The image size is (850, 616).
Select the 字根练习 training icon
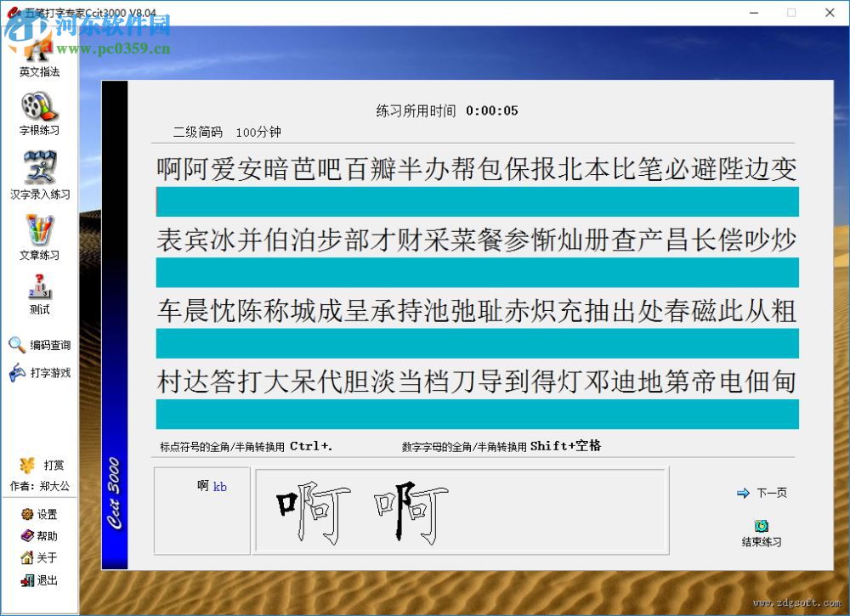(x=37, y=113)
